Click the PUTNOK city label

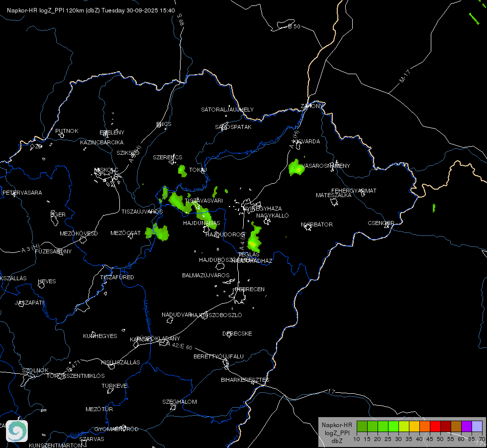click(67, 131)
